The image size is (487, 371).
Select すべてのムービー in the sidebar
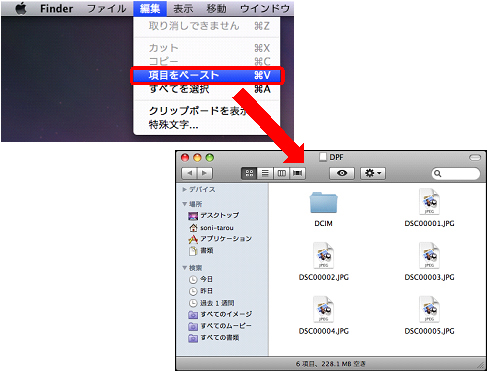(x=220, y=326)
